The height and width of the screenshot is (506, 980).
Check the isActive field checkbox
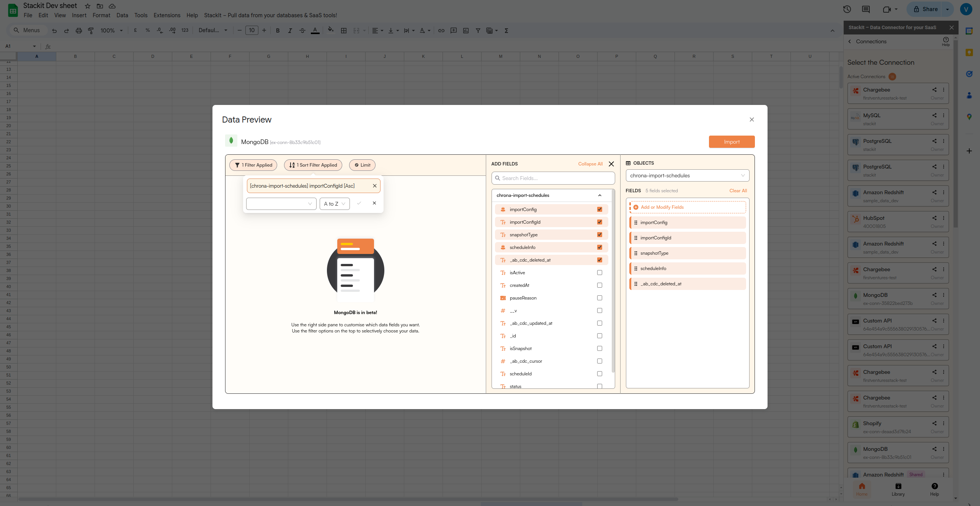pyautogui.click(x=599, y=273)
